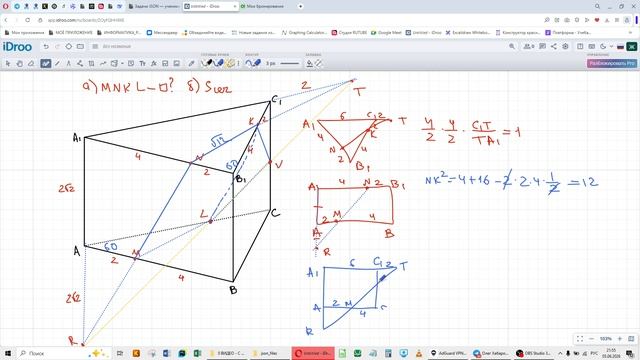Click the untitled board name field
The width and height of the screenshot is (640, 360).
coord(116,47)
